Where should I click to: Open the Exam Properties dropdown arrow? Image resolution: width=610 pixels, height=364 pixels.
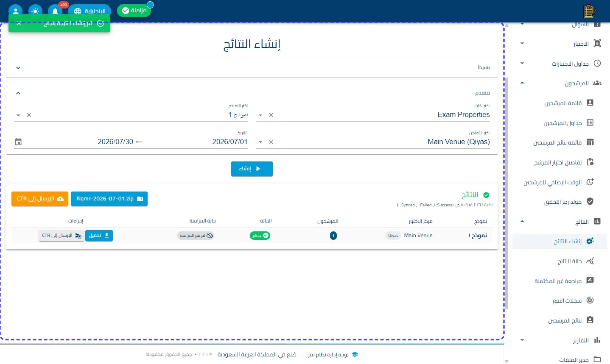click(260, 115)
